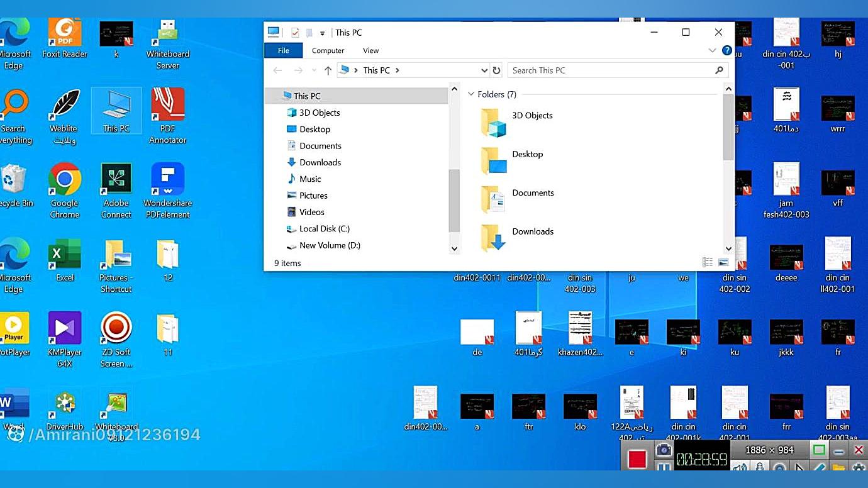Select the Whiteboard v3.0 desktop icon

click(116, 415)
